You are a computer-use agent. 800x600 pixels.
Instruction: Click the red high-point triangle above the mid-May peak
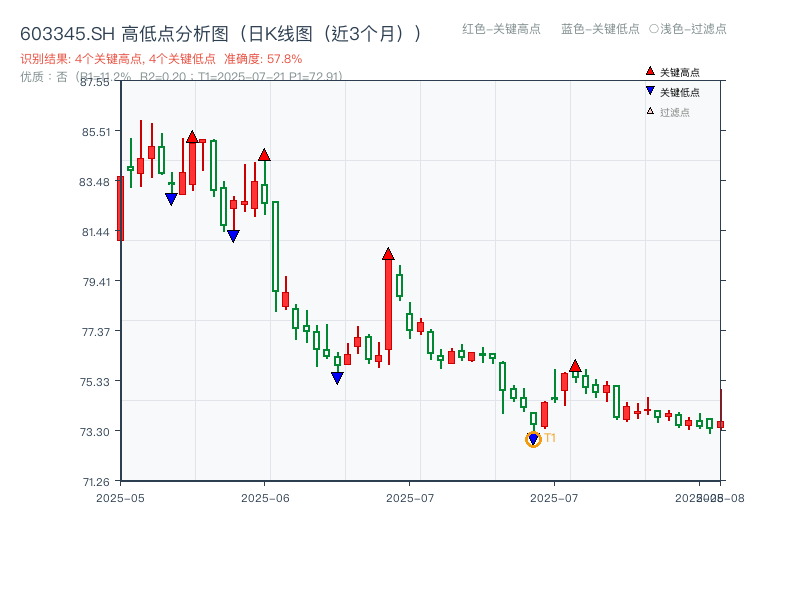(191, 135)
